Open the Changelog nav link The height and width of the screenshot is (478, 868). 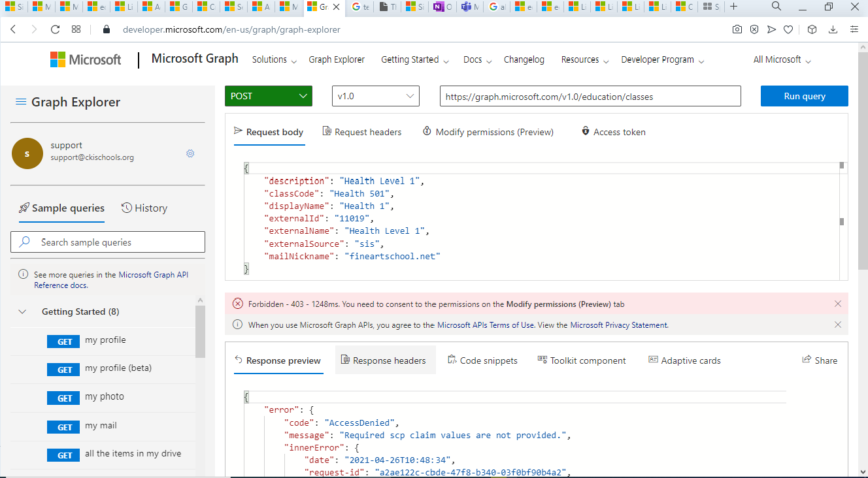[524, 59]
